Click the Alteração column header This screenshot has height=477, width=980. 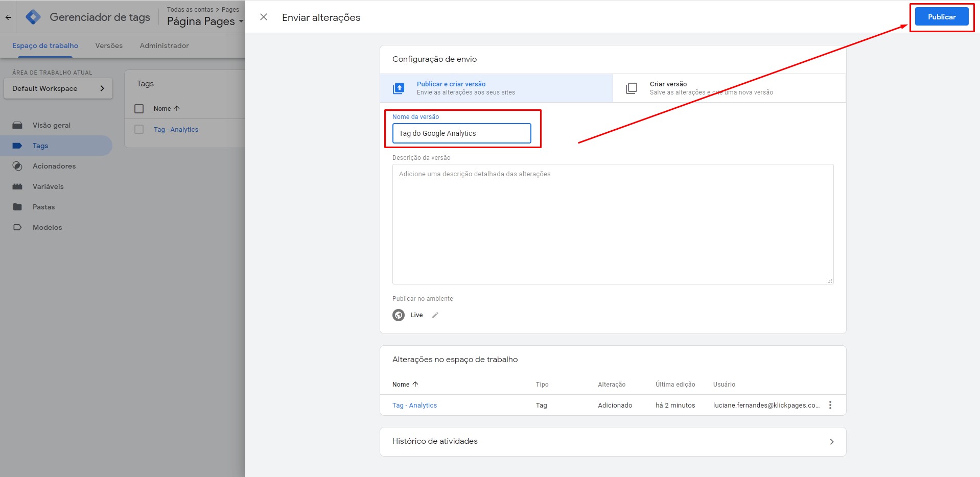pos(612,385)
